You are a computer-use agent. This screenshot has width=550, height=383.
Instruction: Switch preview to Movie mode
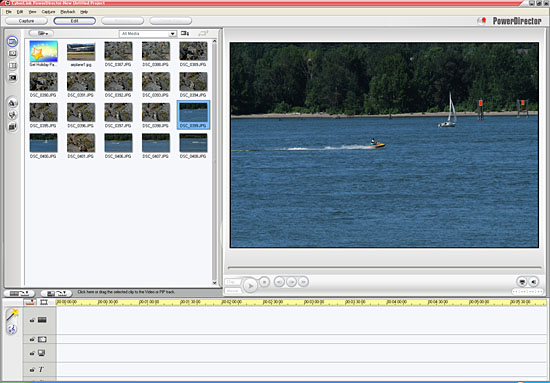click(233, 291)
